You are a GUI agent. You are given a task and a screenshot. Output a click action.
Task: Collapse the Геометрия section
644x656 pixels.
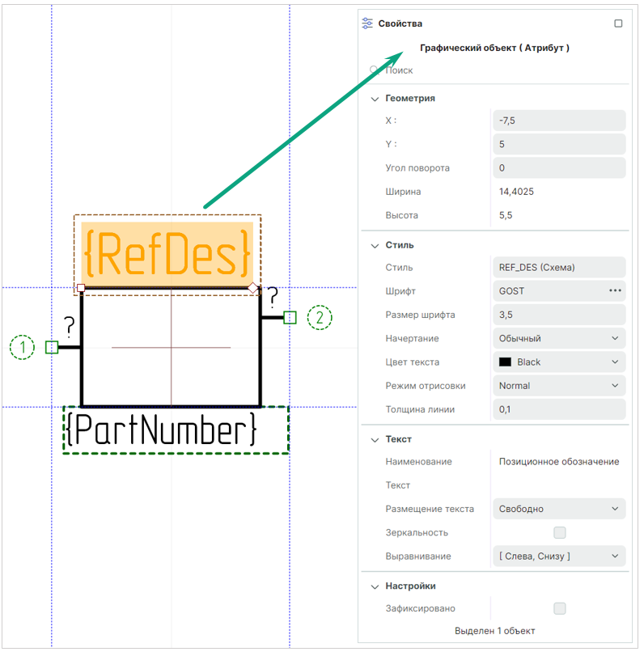(x=375, y=99)
